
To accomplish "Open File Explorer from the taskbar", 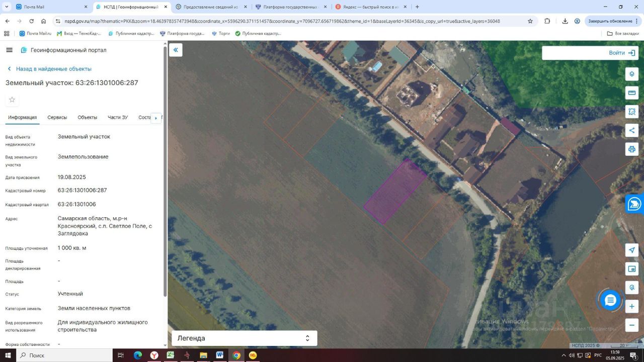I will tap(203, 355).
